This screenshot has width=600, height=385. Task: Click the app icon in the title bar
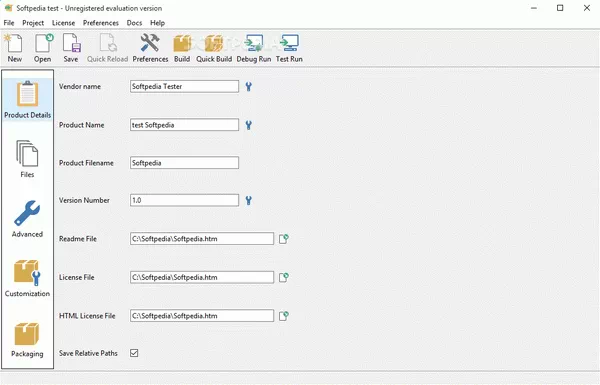tap(8, 8)
